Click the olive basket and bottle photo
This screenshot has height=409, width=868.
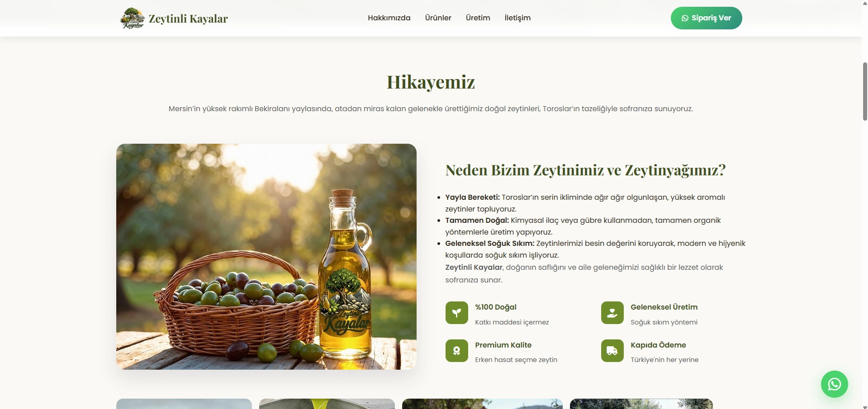click(266, 257)
